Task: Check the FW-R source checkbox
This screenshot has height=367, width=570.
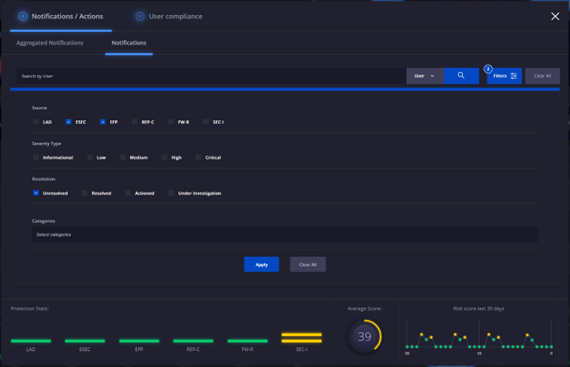Action: [171, 122]
